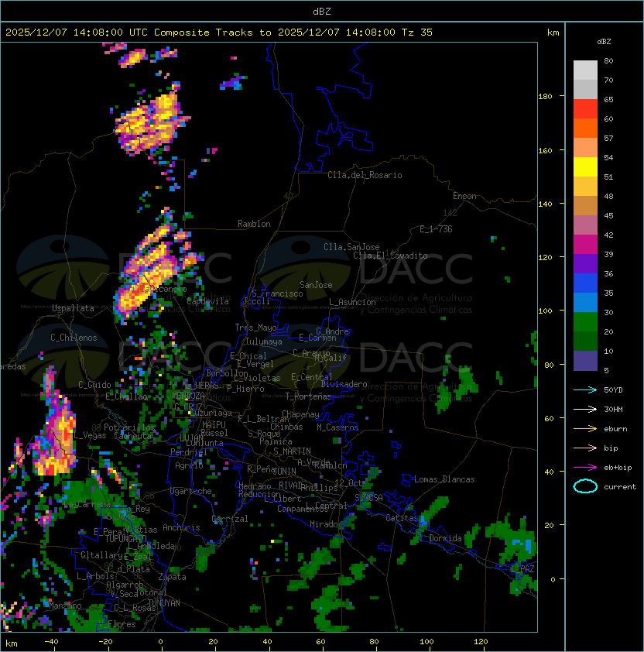Select the red 65-60 dBZ color band
This screenshot has height=652, width=644.
(x=585, y=109)
